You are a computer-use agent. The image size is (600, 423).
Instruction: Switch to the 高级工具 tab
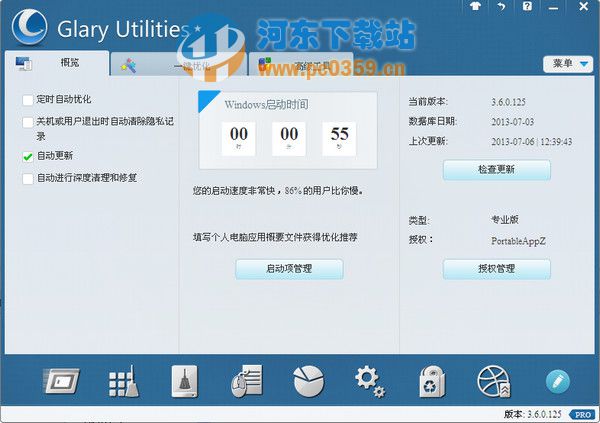[x=301, y=64]
